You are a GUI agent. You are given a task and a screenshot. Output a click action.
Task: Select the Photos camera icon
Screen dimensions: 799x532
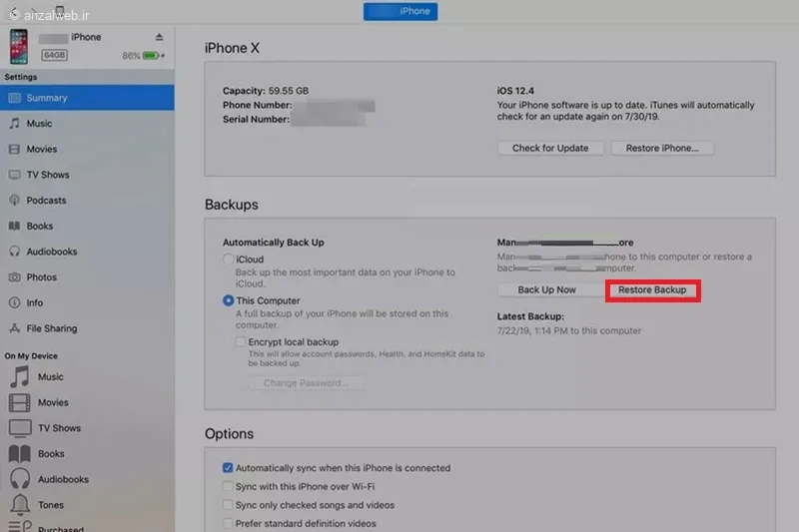tap(14, 276)
